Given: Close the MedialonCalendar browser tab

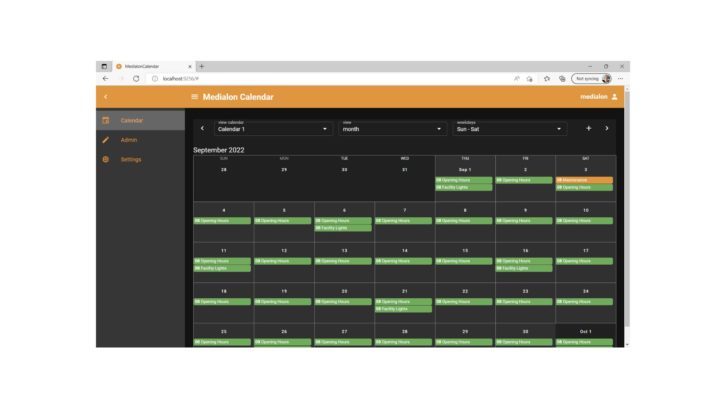Looking at the screenshot, I should point(190,66).
